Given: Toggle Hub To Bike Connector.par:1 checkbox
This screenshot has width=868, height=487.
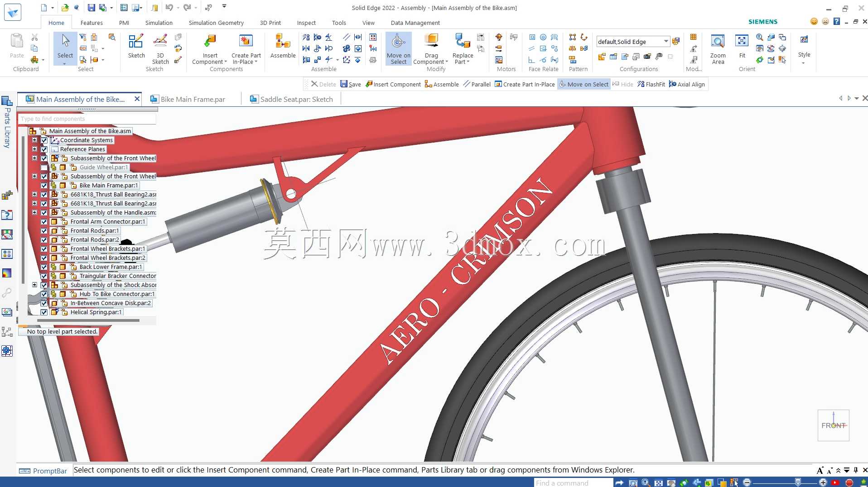Looking at the screenshot, I should click(44, 294).
